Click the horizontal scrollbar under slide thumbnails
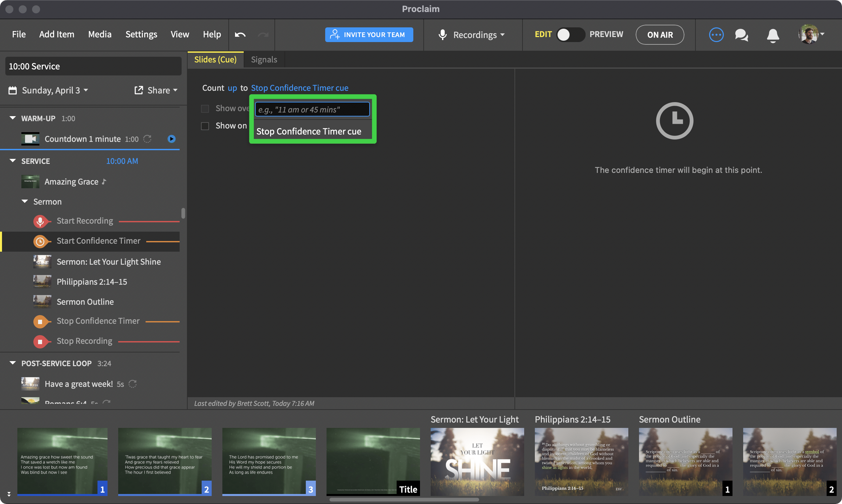Viewport: 842px width, 504px height. pos(404,500)
